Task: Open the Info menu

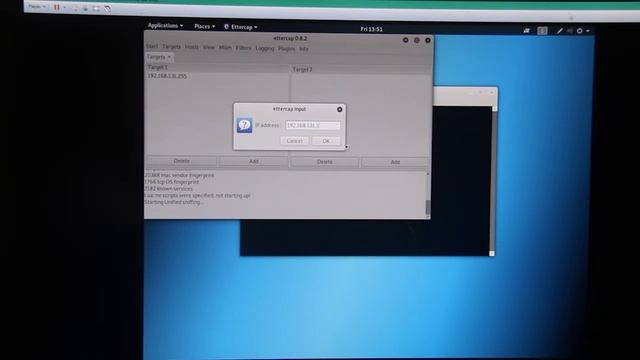Action: (x=303, y=49)
